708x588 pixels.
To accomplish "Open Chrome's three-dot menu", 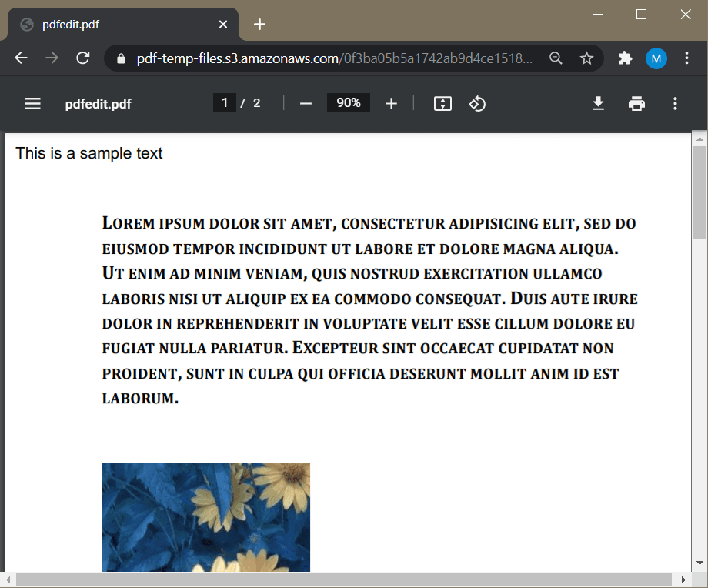I will (687, 58).
